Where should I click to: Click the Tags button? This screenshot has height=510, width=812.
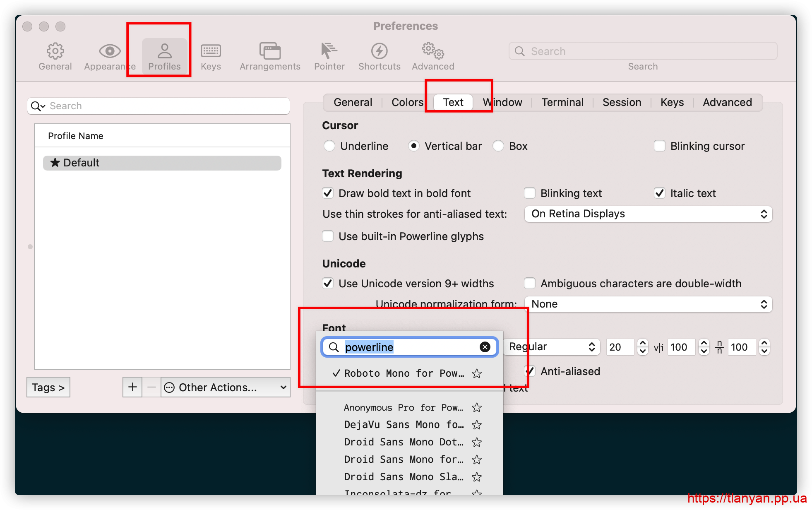(x=48, y=387)
